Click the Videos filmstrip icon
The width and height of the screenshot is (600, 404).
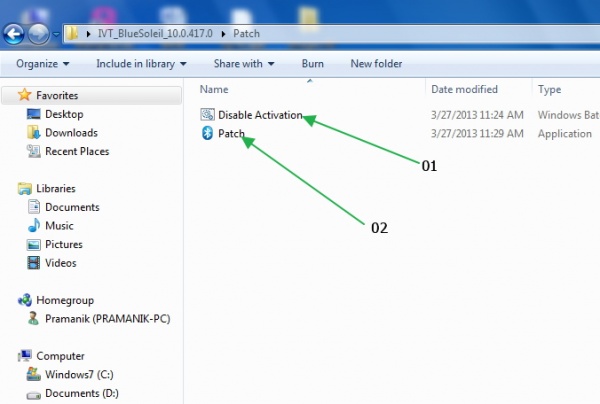coord(34,263)
